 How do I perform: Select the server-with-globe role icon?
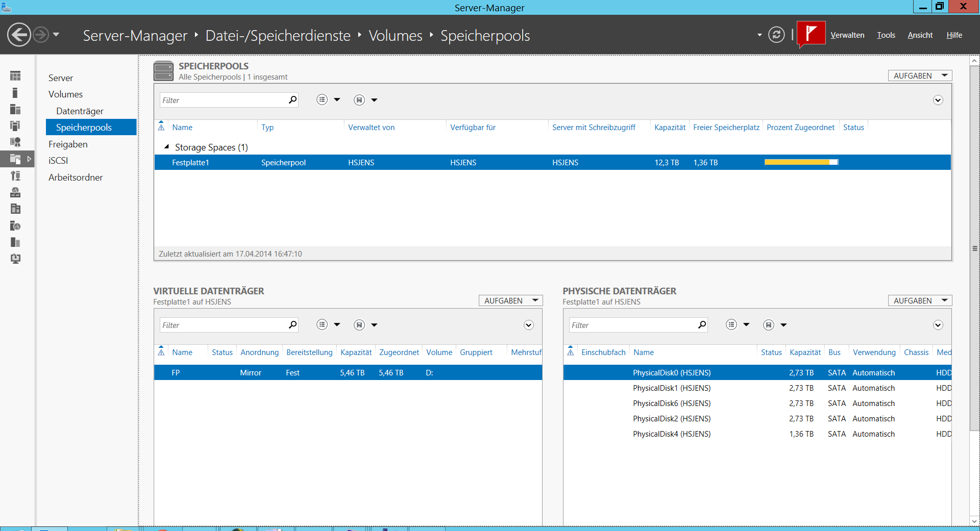pos(15,225)
